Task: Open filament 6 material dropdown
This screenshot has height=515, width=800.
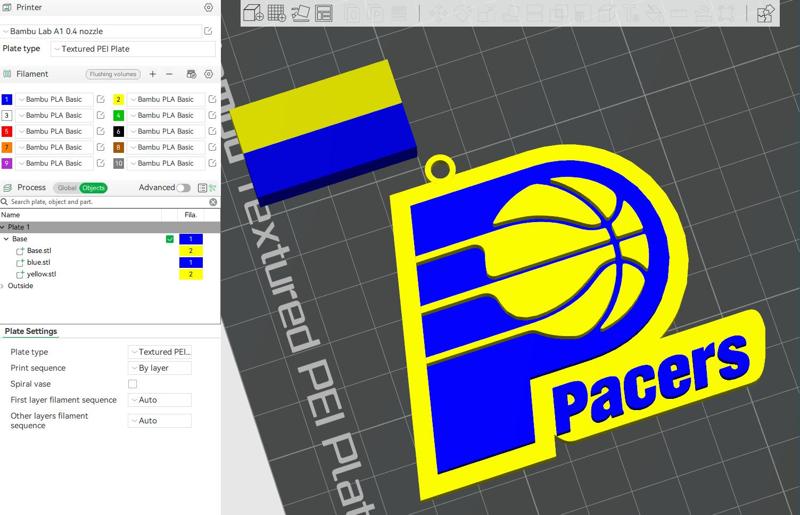Action: 165,131
